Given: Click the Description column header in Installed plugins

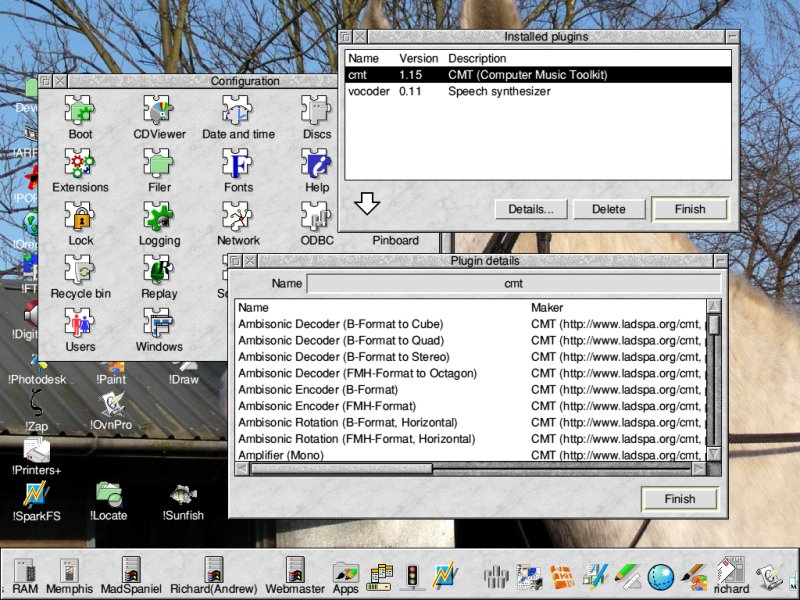Looking at the screenshot, I should [x=477, y=58].
